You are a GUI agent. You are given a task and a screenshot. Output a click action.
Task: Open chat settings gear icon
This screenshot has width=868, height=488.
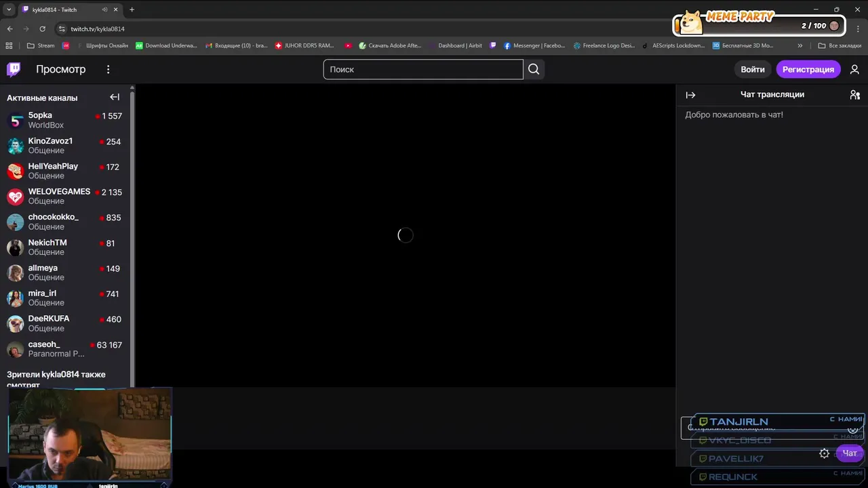click(825, 453)
